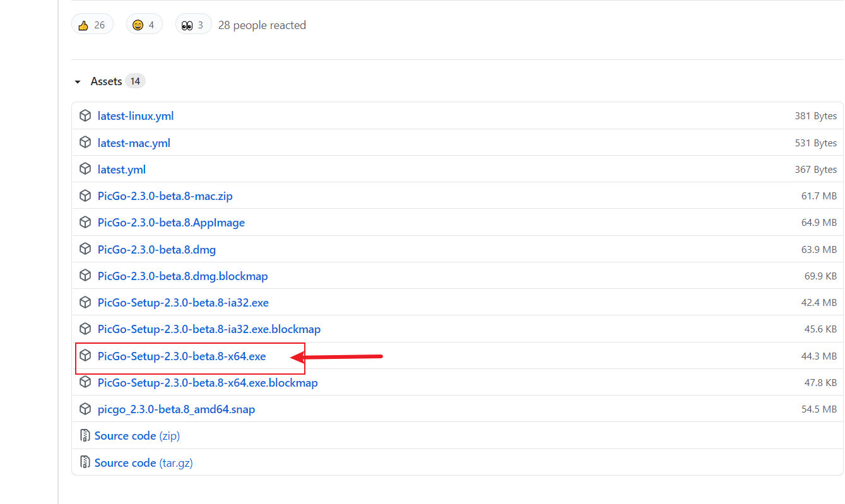Download PicGo-Setup-2.3.0-beta.8-x64.exe
This screenshot has width=845, height=504.
point(182,356)
